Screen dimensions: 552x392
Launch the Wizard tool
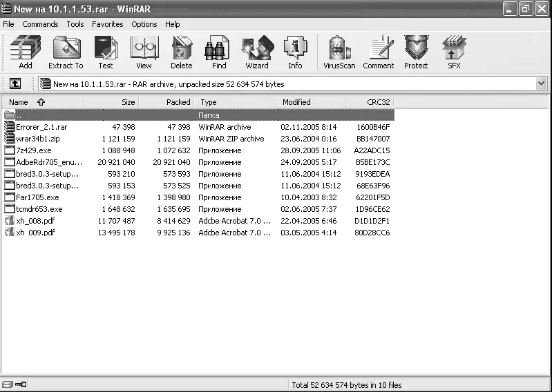click(257, 52)
